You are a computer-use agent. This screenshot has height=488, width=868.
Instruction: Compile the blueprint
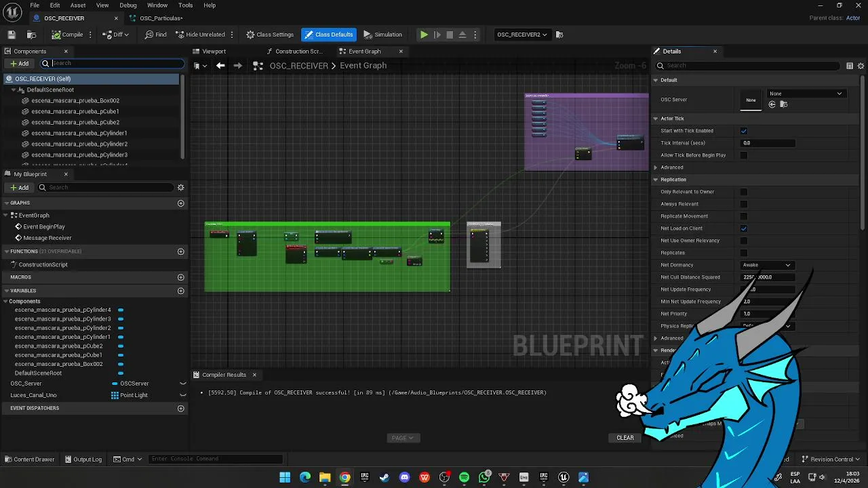click(x=68, y=35)
